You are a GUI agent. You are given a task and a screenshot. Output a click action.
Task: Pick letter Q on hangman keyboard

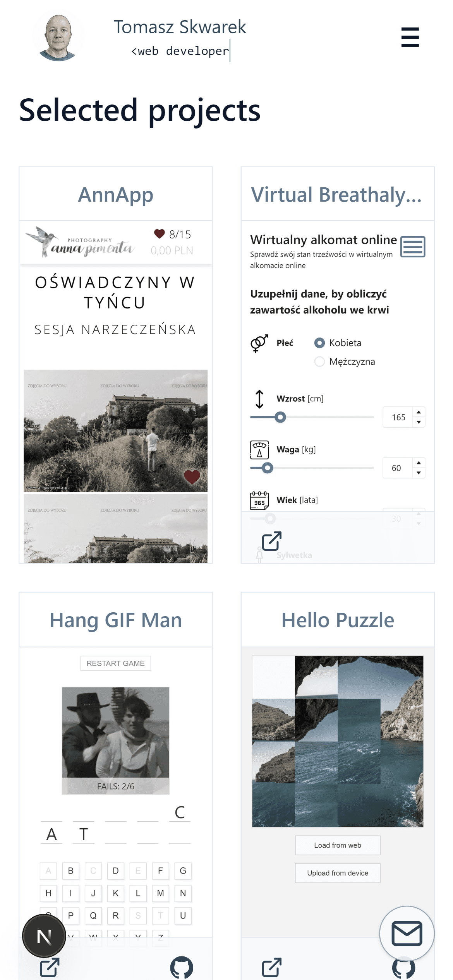pos(93,916)
